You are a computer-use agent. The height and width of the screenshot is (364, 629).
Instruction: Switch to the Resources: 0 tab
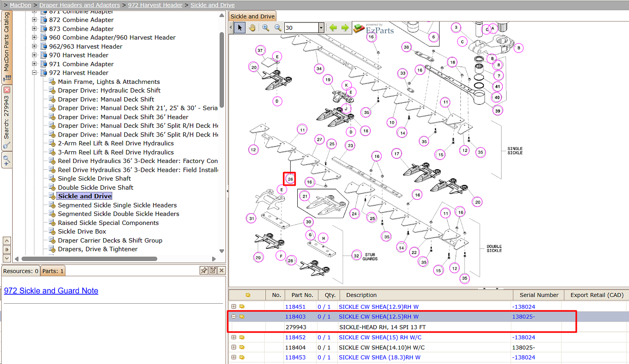click(21, 271)
